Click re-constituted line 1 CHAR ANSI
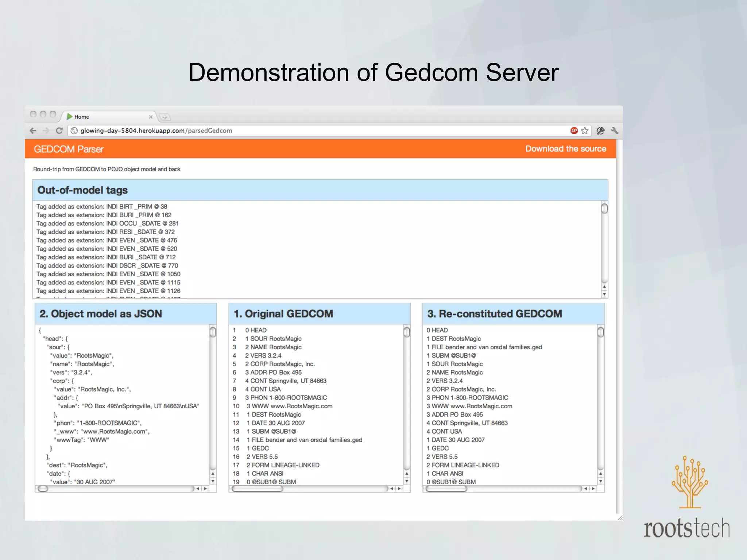 [445, 473]
